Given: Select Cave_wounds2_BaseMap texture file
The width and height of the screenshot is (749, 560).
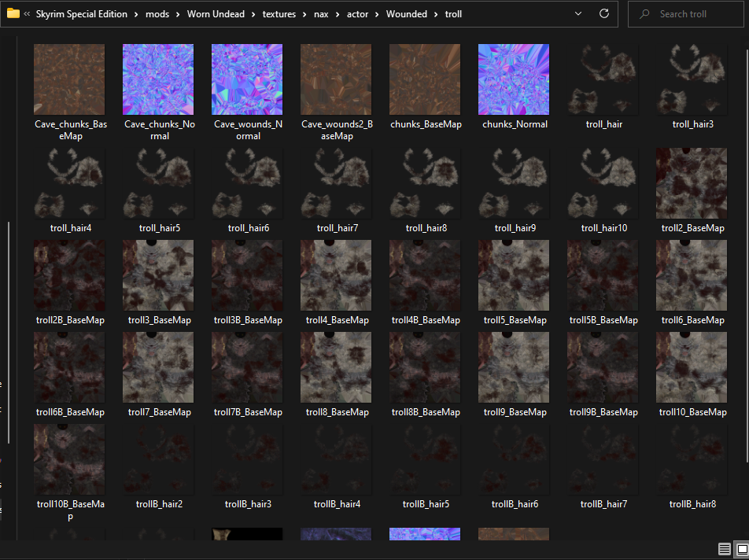Looking at the screenshot, I should [336, 93].
